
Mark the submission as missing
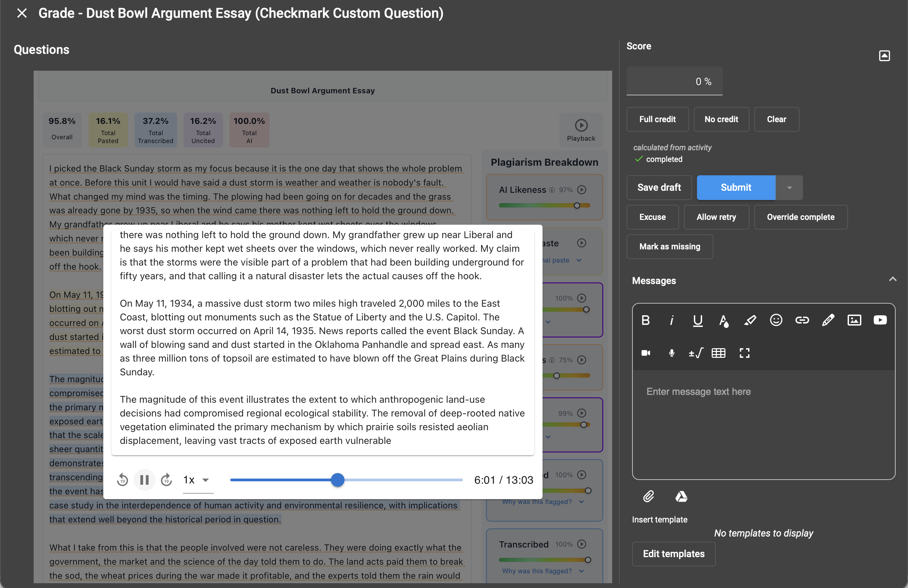pos(670,247)
